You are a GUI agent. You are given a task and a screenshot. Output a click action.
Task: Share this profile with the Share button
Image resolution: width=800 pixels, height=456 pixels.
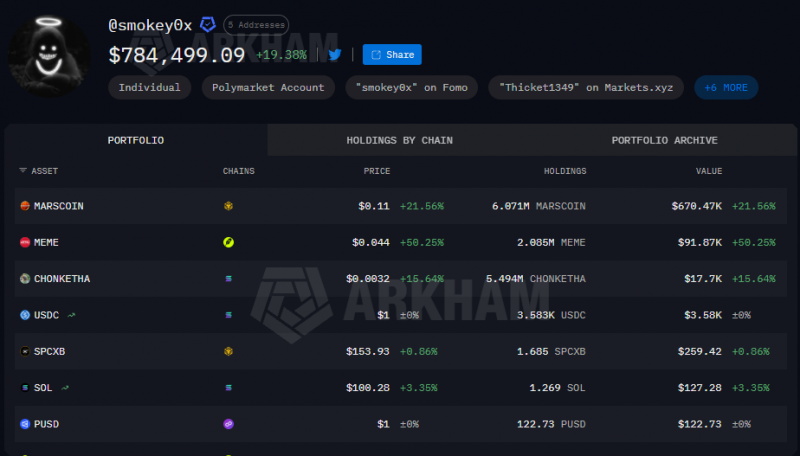[x=392, y=55]
